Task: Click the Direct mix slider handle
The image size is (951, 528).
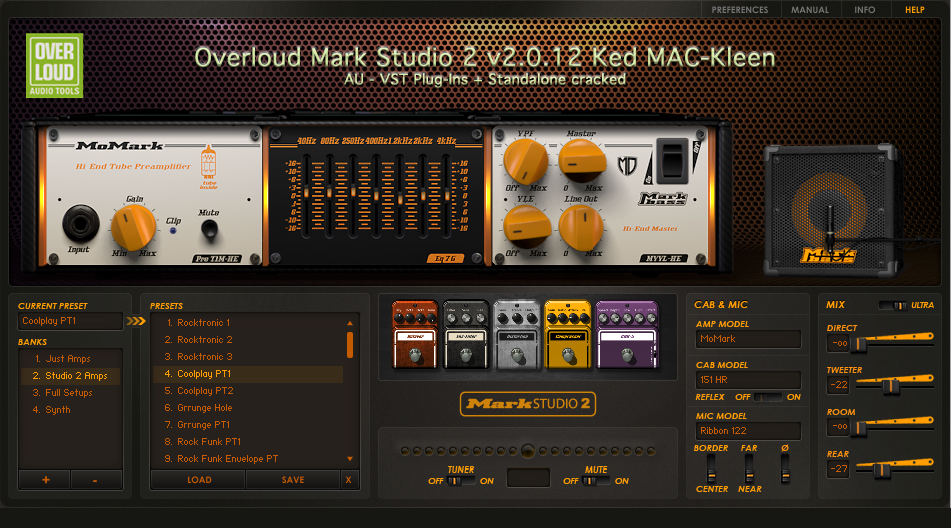Action: click(858, 344)
